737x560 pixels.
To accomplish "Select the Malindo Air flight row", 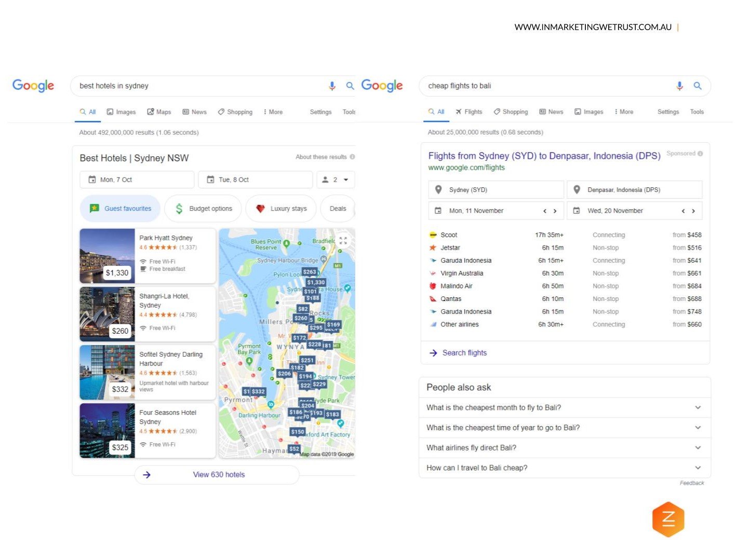I will tap(565, 286).
